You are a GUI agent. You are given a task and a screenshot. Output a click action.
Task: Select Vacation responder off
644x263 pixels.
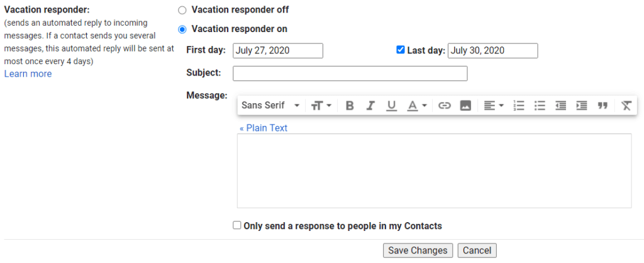coord(182,10)
